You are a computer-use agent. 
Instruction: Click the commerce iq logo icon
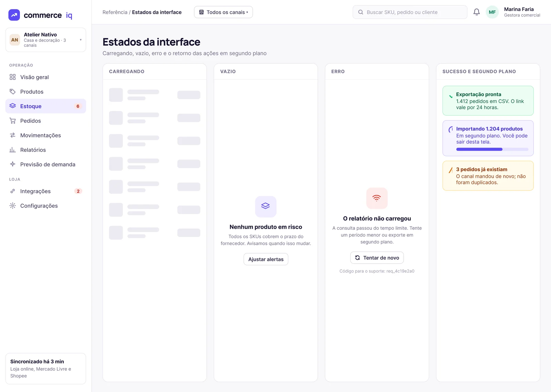point(14,15)
